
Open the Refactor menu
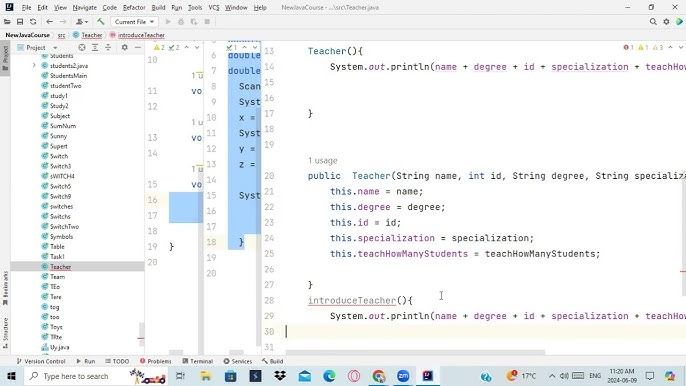pyautogui.click(x=134, y=7)
